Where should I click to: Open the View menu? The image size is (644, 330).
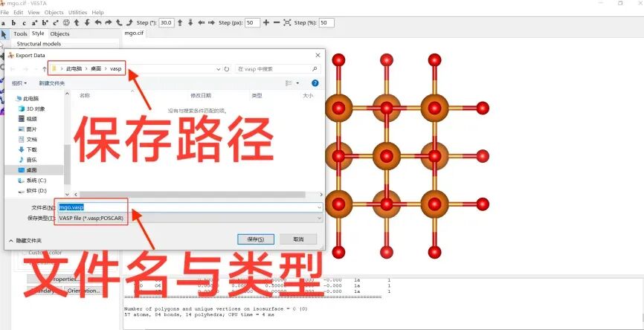(x=33, y=13)
